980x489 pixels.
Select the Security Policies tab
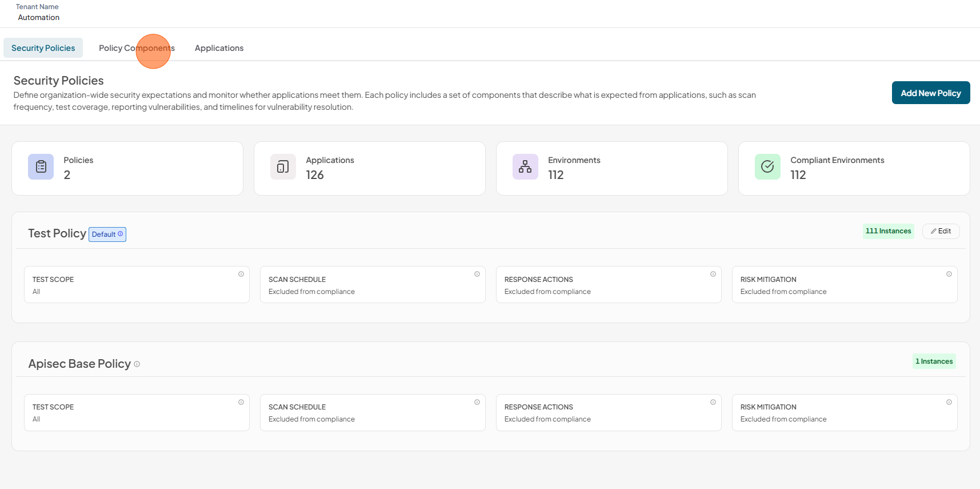43,48
